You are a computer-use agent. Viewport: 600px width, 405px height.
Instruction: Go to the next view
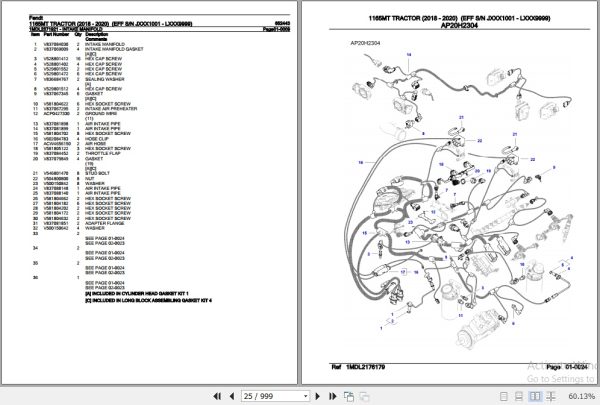pos(364,397)
